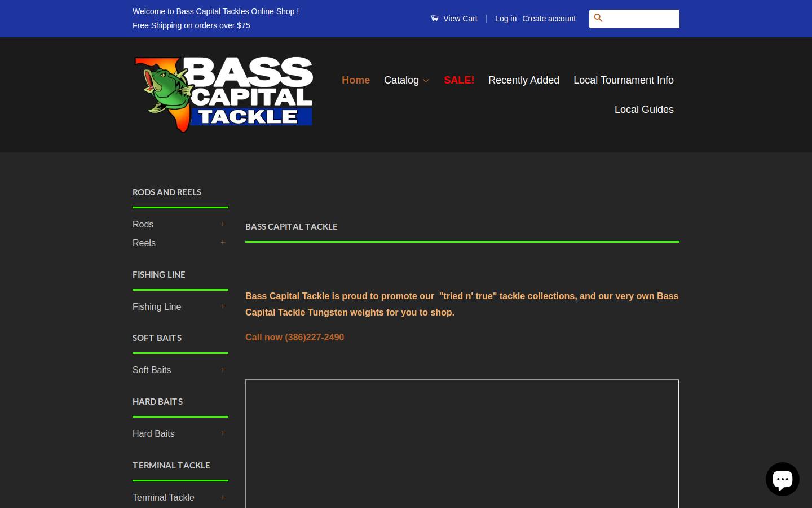Open Local Tournament Info
Viewport: 812px width, 508px height.
(x=624, y=80)
